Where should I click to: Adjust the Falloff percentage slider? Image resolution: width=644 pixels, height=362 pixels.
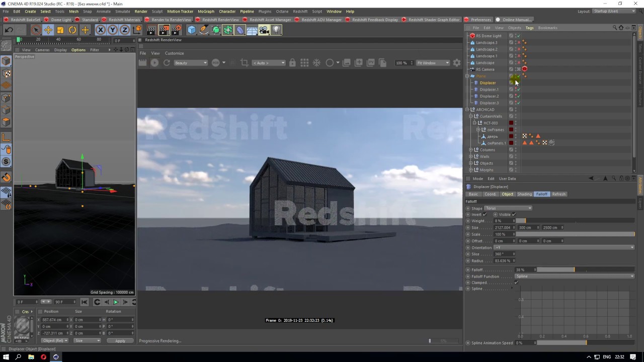586,270
